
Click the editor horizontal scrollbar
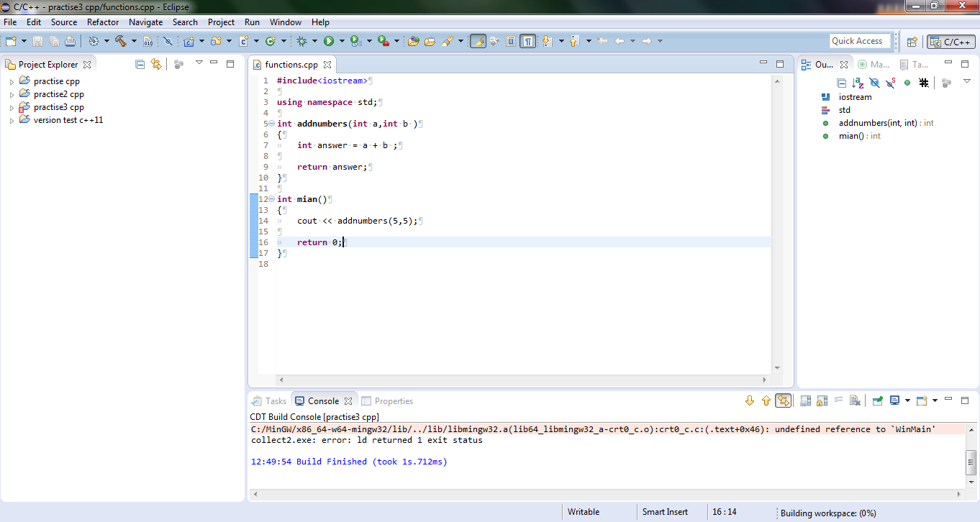(523, 380)
